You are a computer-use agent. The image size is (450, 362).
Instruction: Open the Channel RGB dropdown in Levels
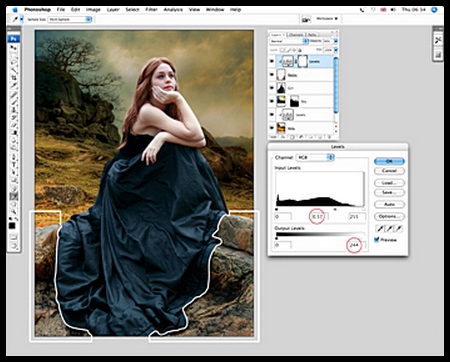[315, 157]
